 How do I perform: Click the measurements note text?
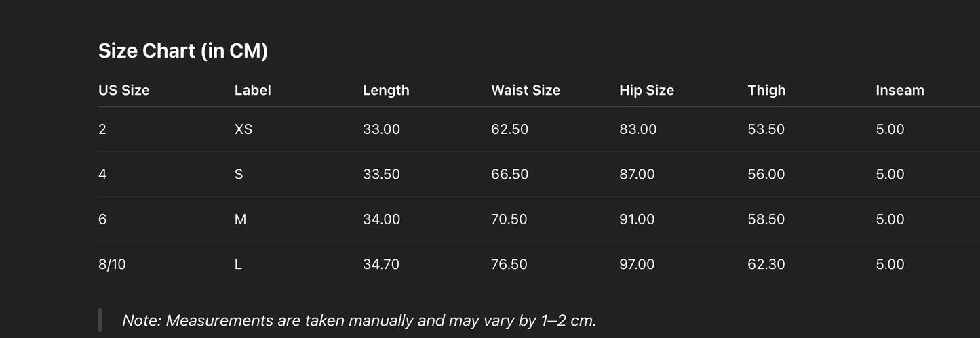point(359,320)
